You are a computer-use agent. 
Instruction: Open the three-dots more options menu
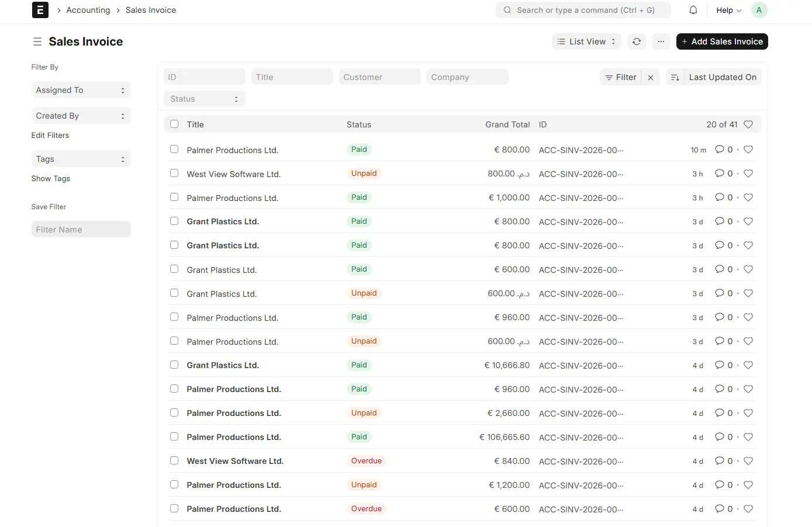(661, 41)
